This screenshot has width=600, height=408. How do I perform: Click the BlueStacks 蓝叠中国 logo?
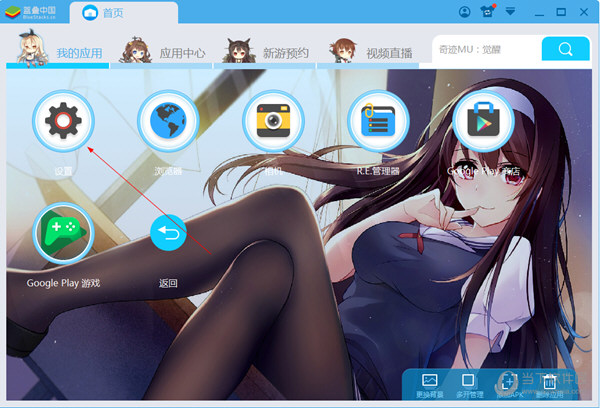pos(32,12)
